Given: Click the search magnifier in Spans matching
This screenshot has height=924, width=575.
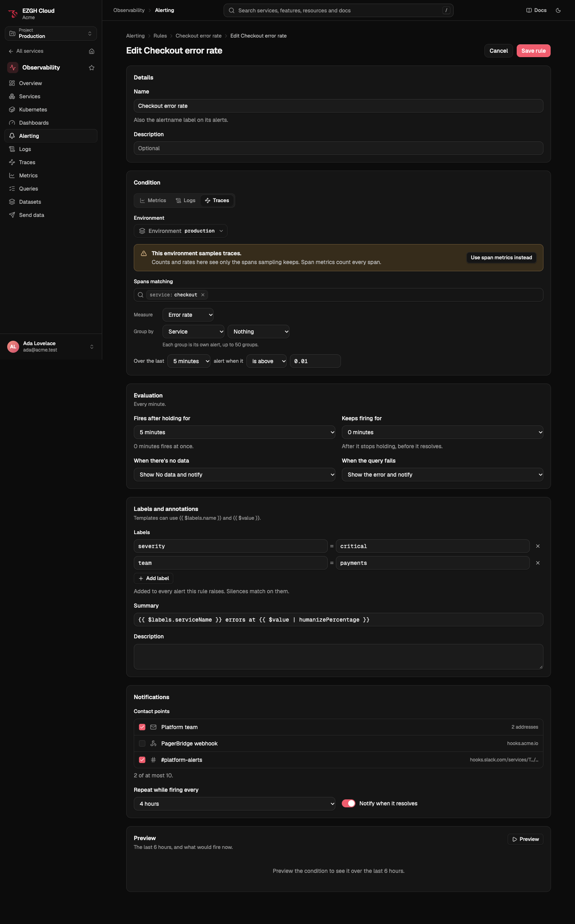Looking at the screenshot, I should point(141,295).
